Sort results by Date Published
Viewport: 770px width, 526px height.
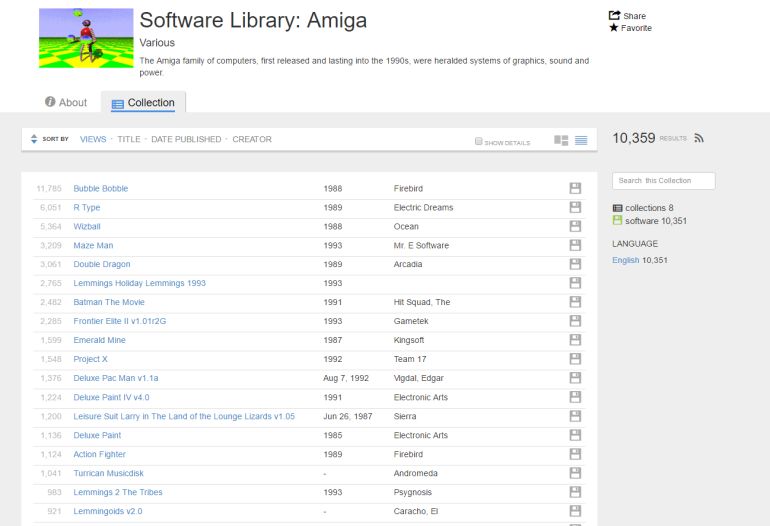click(186, 139)
